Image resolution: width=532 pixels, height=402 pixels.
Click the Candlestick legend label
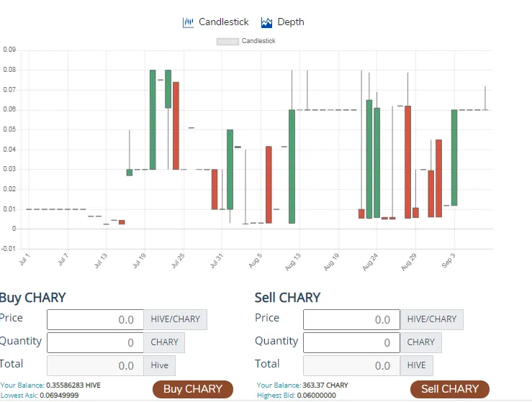[x=258, y=41]
